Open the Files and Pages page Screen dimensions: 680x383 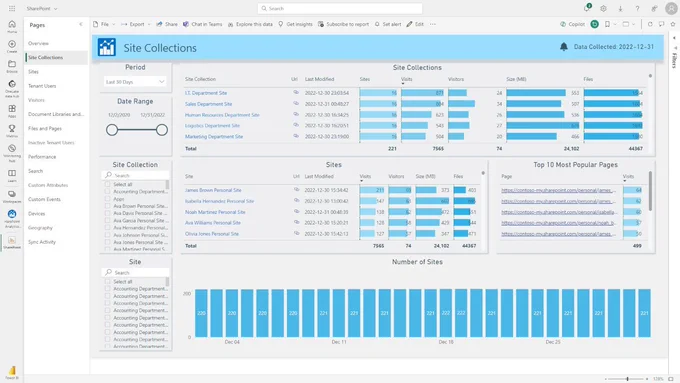[45, 128]
